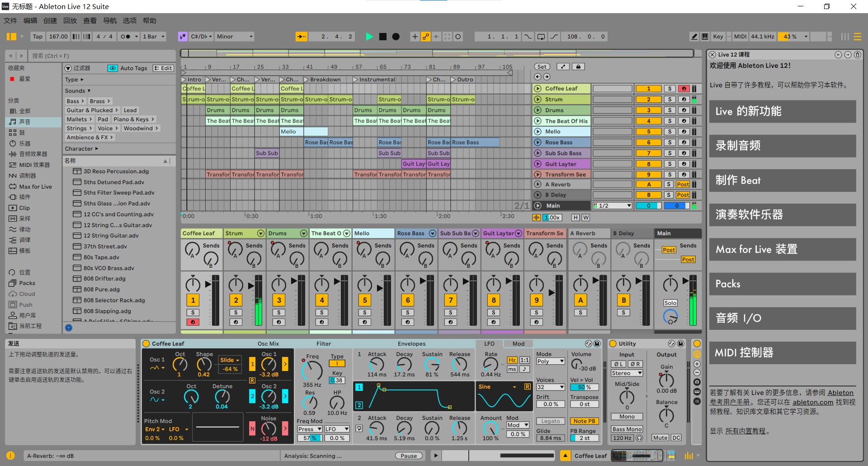Deactivate Drums track using number 3 button
The height and width of the screenshot is (466, 868).
click(x=648, y=110)
